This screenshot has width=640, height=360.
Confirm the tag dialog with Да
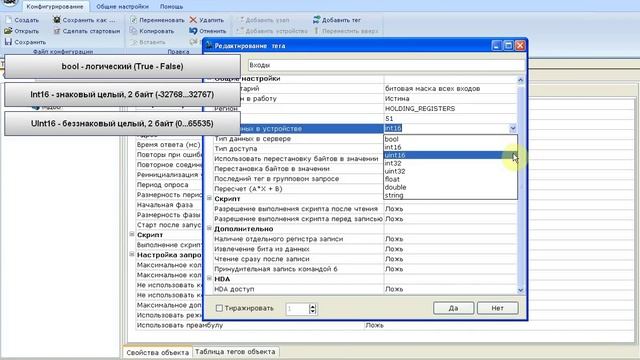pos(453,308)
